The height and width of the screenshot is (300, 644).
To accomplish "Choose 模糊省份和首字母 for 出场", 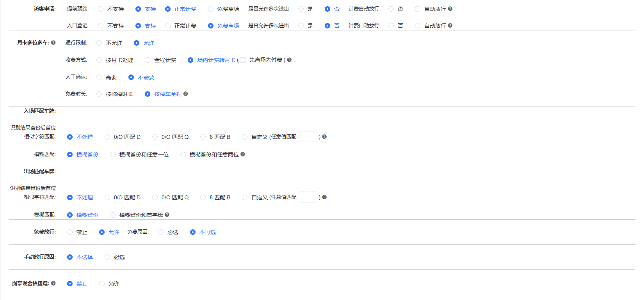I will pos(113,215).
